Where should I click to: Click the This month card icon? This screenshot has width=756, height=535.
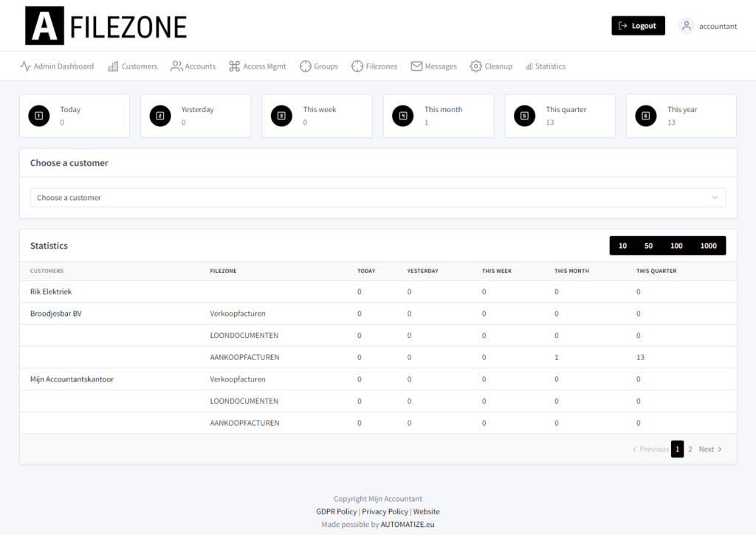pos(403,116)
